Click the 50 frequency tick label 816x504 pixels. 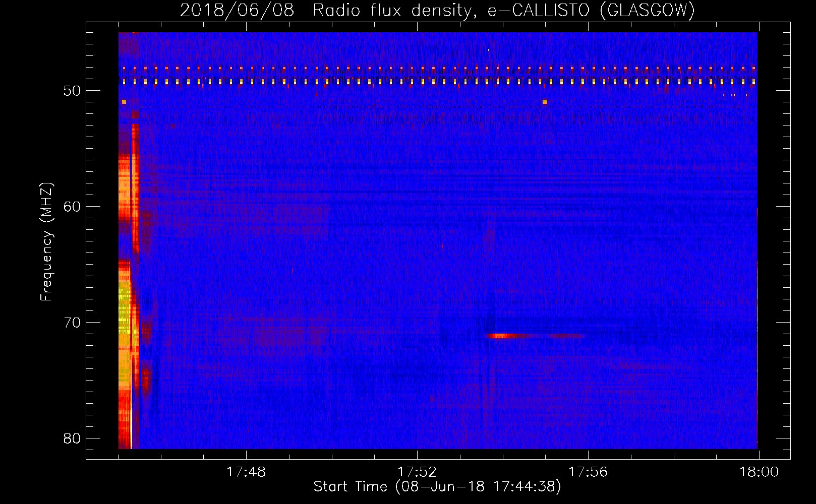(x=72, y=91)
